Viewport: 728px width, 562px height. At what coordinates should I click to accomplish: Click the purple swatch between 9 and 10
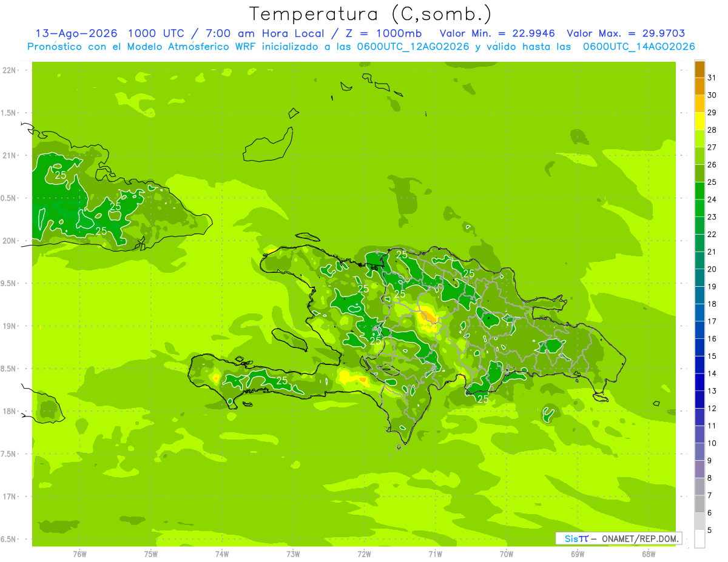point(699,452)
